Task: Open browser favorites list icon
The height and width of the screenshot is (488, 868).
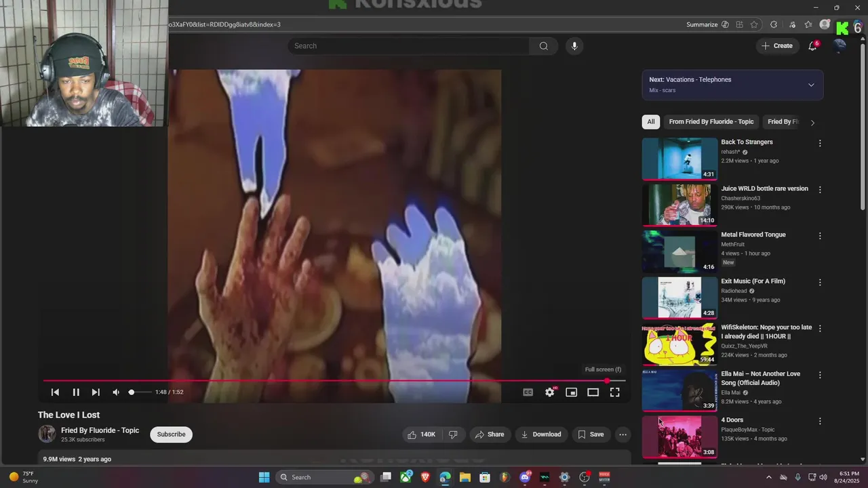Action: pyautogui.click(x=808, y=24)
